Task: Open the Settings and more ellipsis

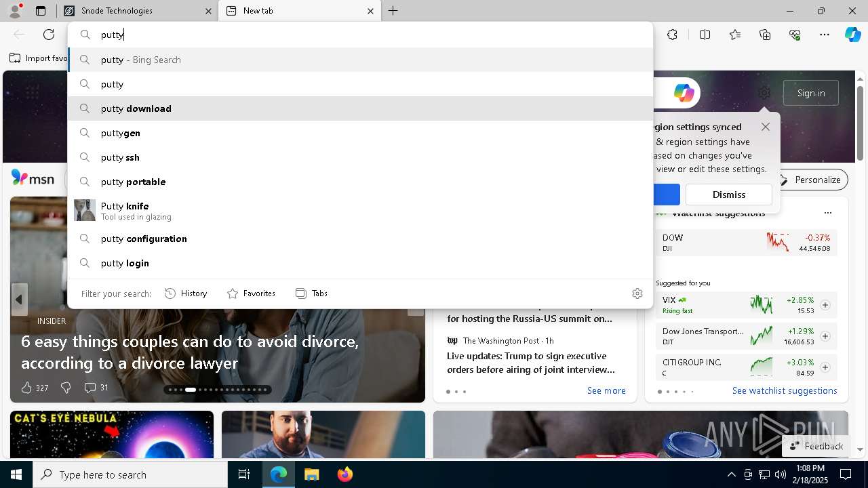Action: (x=825, y=35)
